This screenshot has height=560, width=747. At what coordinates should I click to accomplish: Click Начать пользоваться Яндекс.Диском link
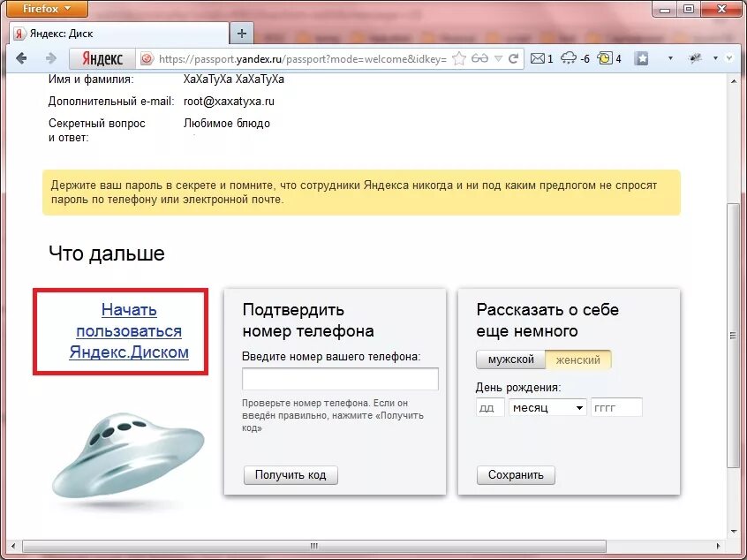point(129,330)
